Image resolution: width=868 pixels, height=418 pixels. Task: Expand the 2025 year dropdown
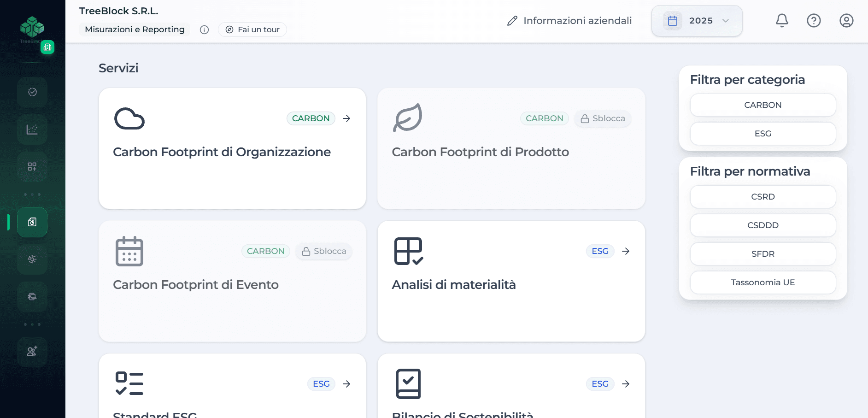[x=697, y=21]
